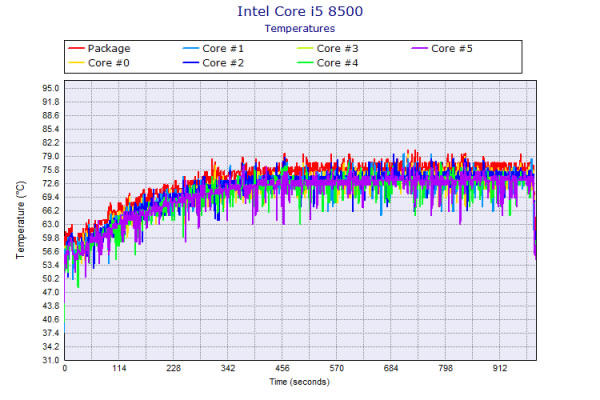Click the 82.2 y-axis value
The width and height of the screenshot is (600, 400).
[51, 143]
